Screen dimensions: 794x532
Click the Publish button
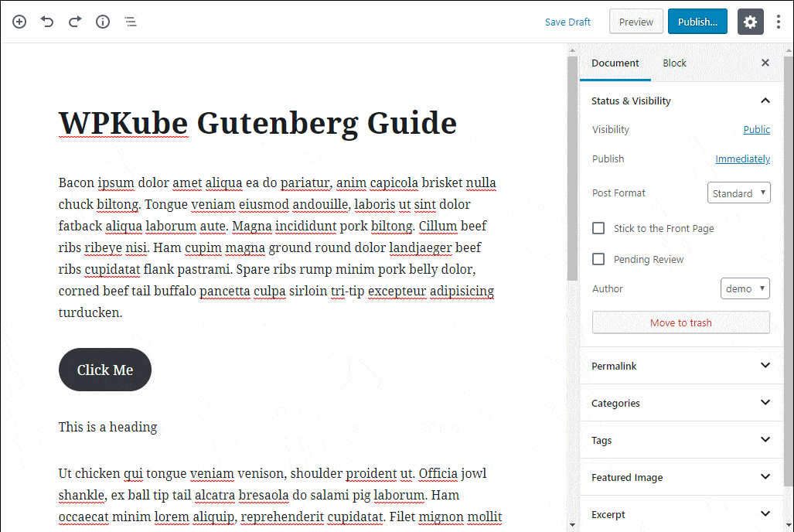point(698,22)
